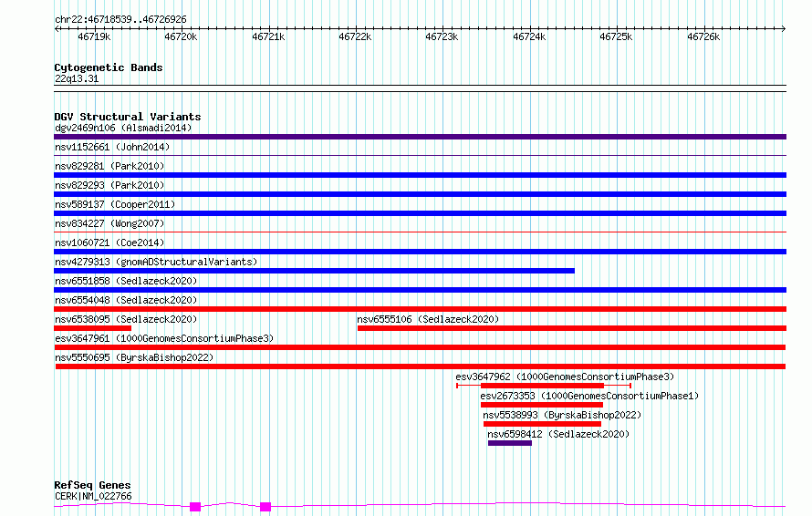The image size is (812, 516).
Task: Click the nsv589137 (Cooper2011) label
Action: 115,204
